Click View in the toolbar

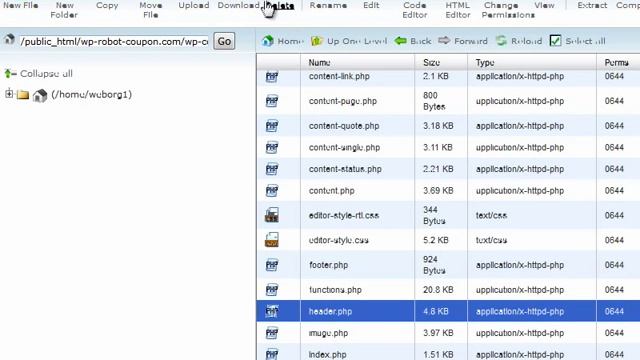[x=544, y=5]
